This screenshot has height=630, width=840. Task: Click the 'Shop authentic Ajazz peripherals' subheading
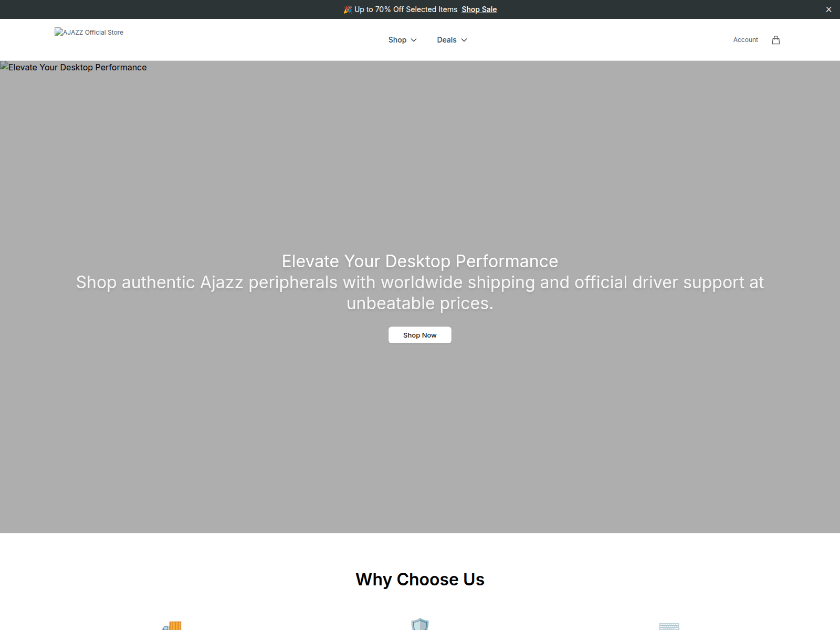click(420, 292)
